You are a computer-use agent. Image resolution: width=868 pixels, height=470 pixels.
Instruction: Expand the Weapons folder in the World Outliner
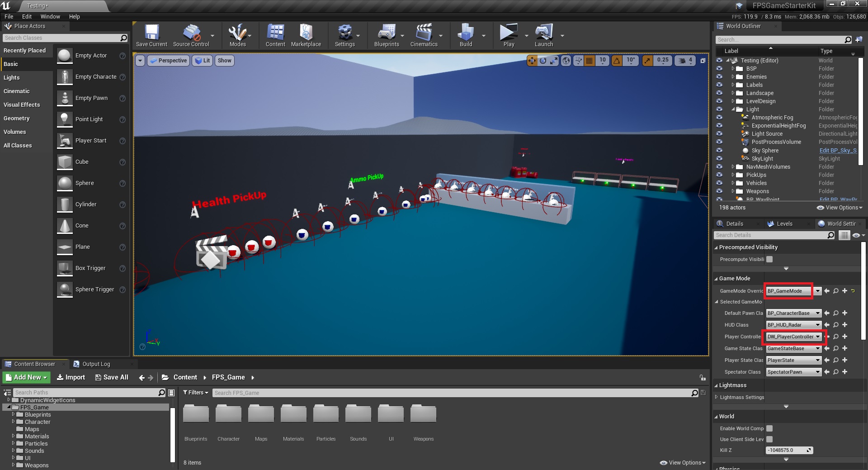(733, 191)
